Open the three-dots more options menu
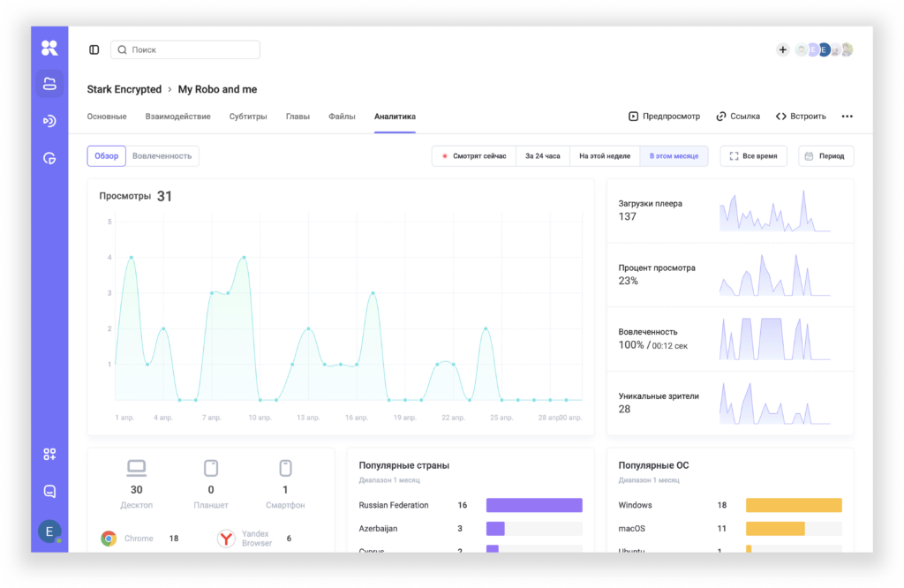The image size is (904, 588). pyautogui.click(x=847, y=117)
